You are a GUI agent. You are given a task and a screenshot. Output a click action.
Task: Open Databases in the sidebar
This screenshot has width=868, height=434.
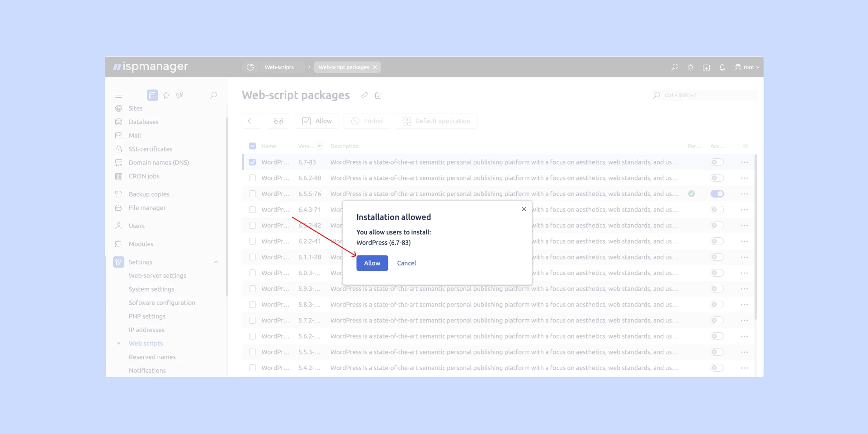143,122
